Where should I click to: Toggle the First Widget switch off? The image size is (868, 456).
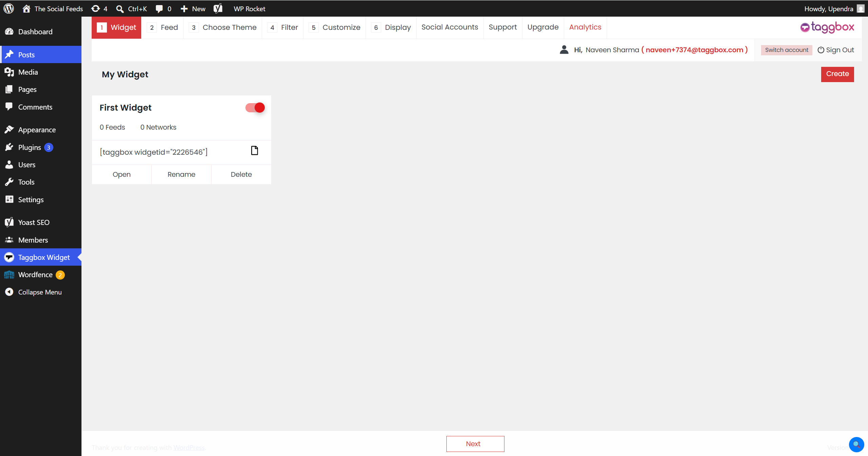[255, 108]
